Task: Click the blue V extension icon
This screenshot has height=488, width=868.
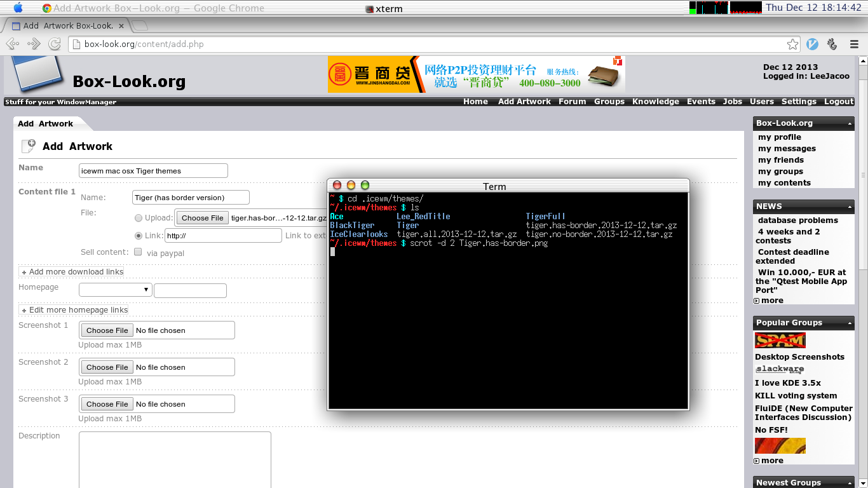Action: (812, 44)
